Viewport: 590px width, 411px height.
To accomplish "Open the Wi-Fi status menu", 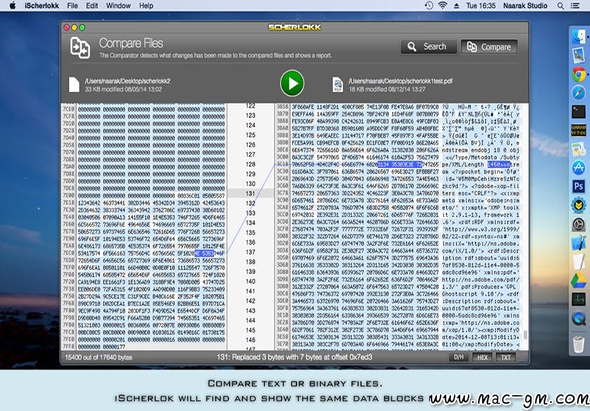I will point(443,6).
